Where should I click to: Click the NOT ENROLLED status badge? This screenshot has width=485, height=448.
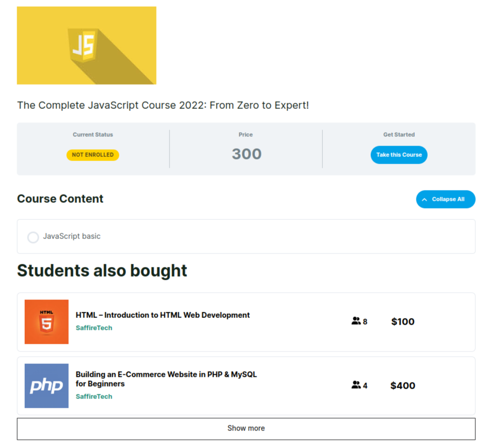point(92,155)
